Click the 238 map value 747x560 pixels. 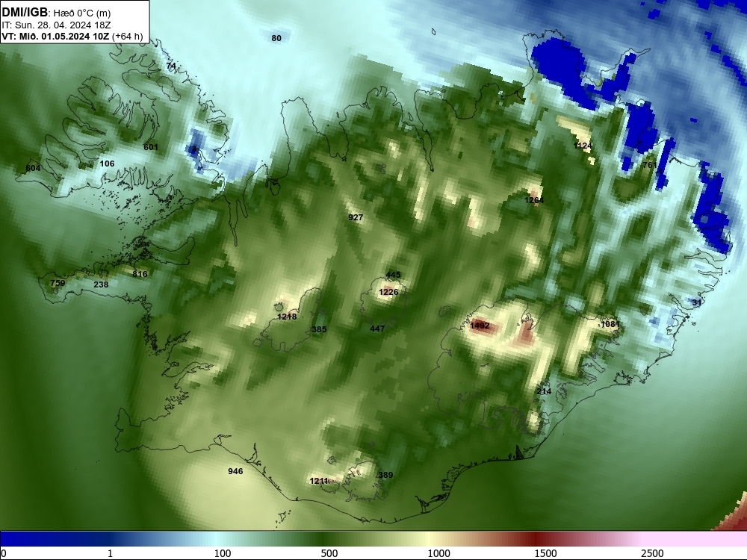tap(101, 284)
